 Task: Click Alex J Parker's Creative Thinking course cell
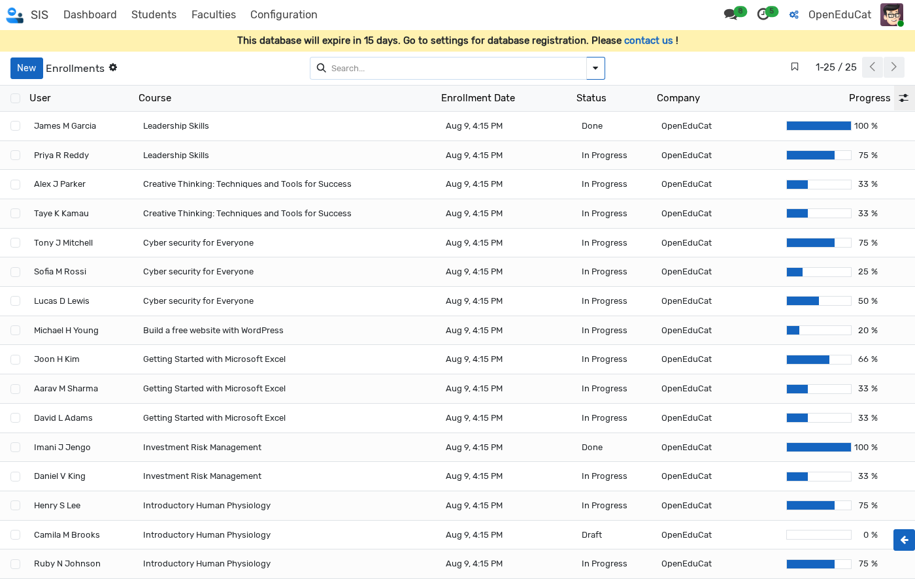pyautogui.click(x=247, y=184)
